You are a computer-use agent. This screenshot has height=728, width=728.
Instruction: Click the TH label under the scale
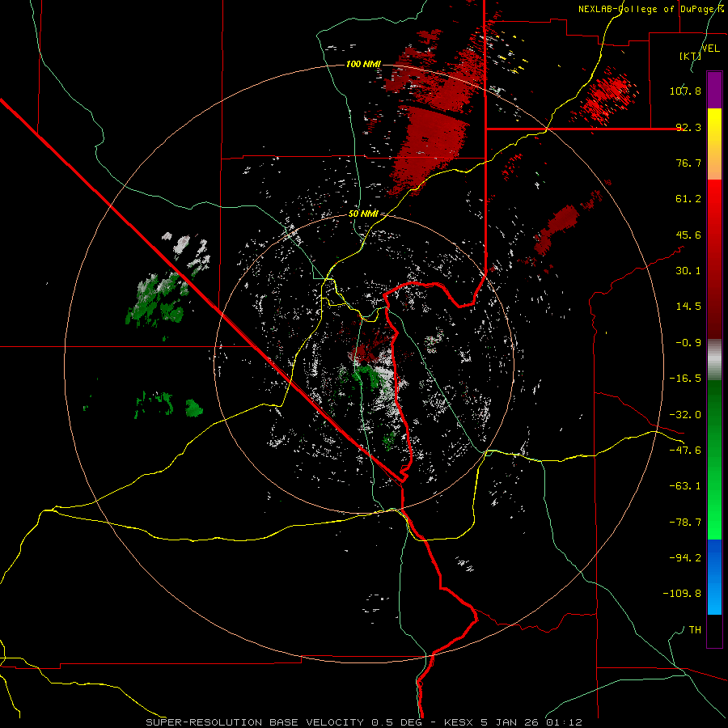click(695, 630)
